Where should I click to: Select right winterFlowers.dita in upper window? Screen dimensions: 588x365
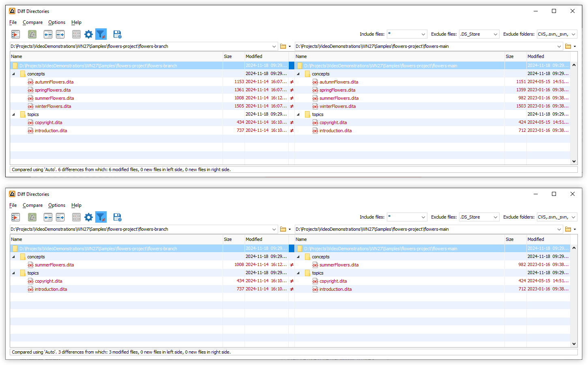pyautogui.click(x=337, y=106)
